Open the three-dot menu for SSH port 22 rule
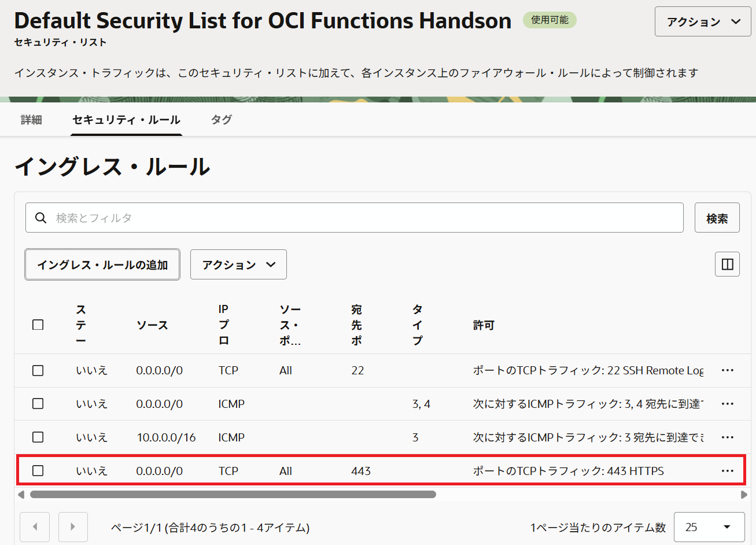 (727, 370)
